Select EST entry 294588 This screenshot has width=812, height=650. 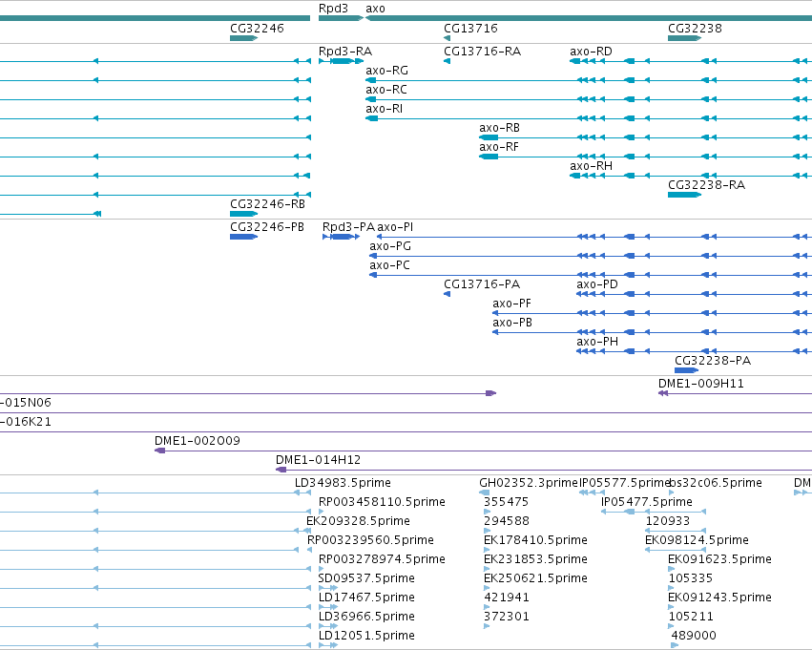tap(507, 521)
